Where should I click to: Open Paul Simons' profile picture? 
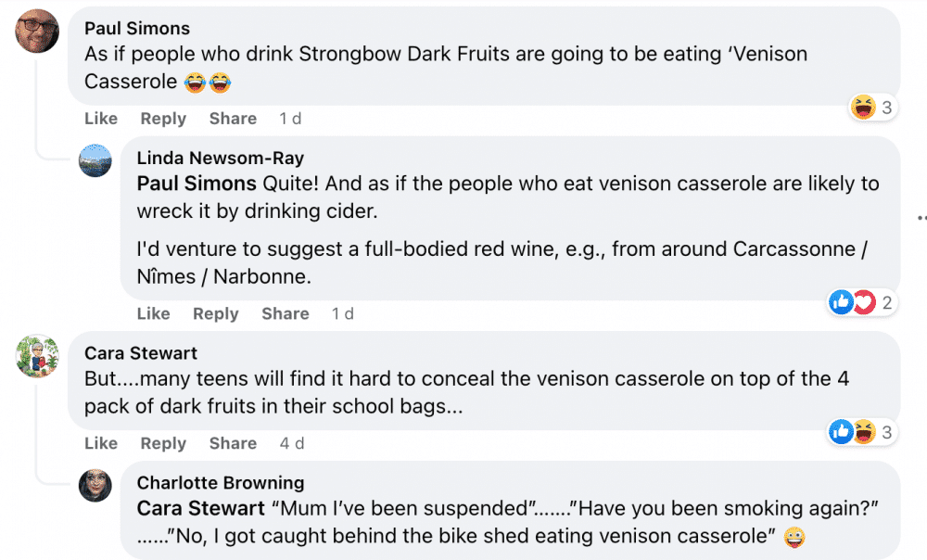(37, 31)
